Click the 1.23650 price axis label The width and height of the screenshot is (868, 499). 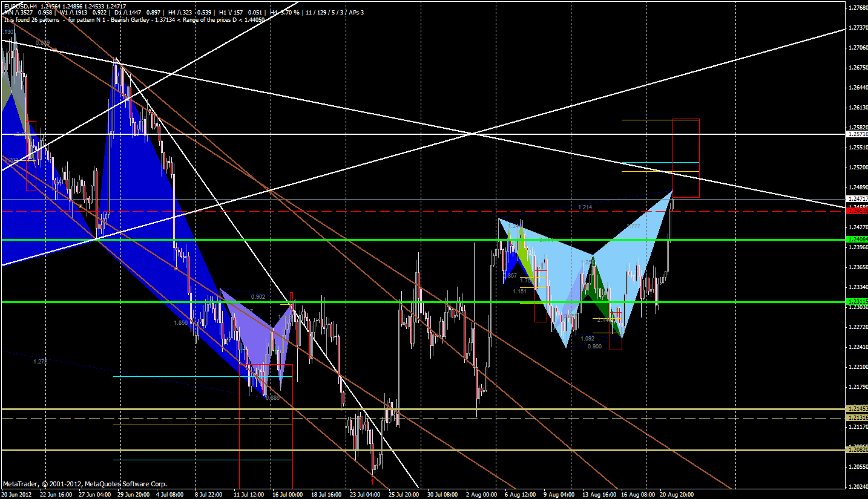pyautogui.click(x=857, y=267)
